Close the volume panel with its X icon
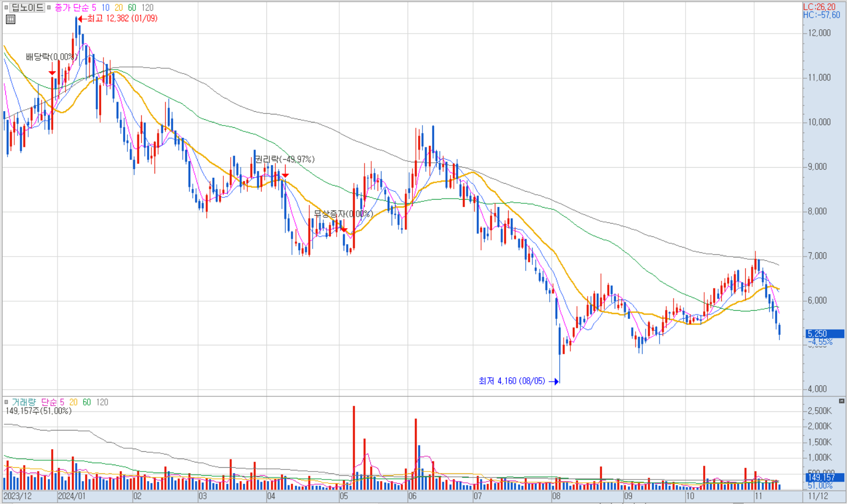The image size is (847, 504). click(x=841, y=401)
